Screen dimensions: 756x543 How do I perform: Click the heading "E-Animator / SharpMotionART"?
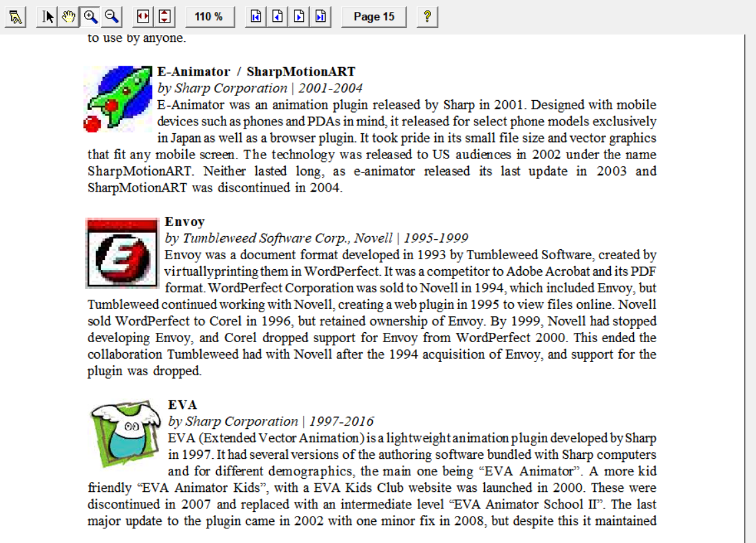pos(256,72)
